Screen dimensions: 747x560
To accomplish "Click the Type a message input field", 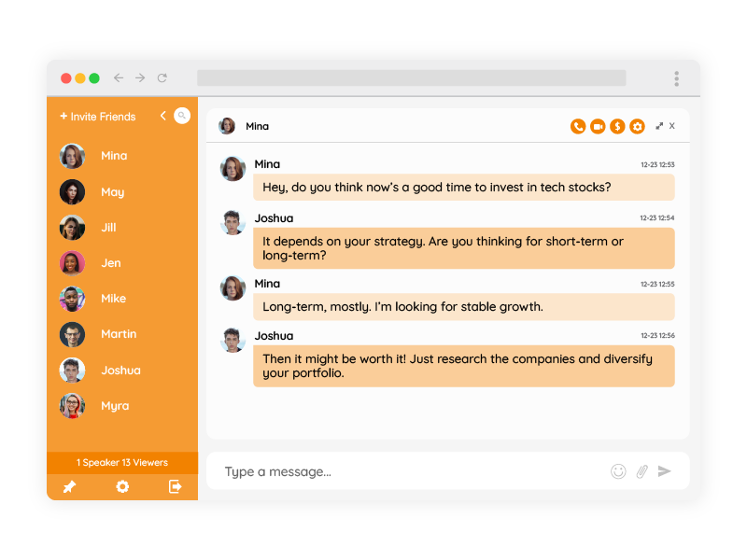I will 411,471.
